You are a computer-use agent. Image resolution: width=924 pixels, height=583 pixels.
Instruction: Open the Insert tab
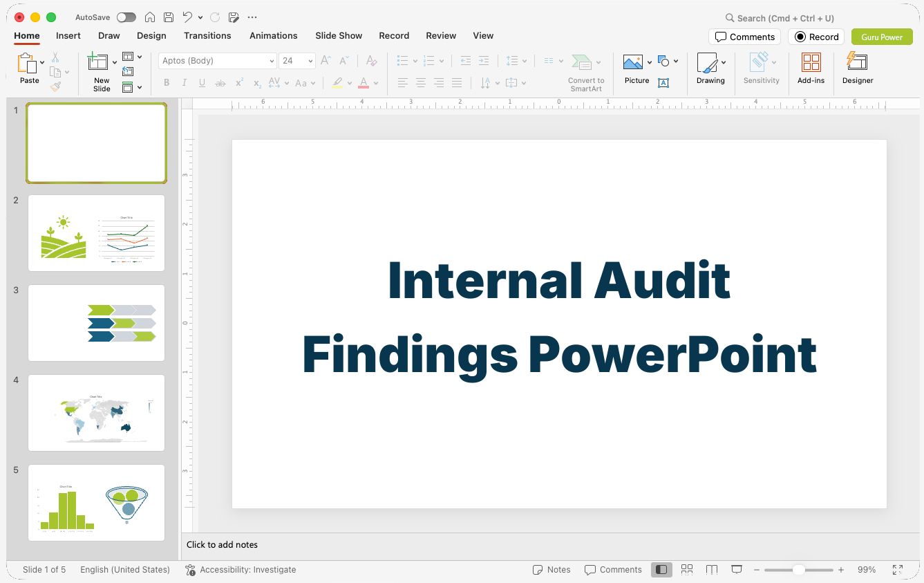click(68, 35)
